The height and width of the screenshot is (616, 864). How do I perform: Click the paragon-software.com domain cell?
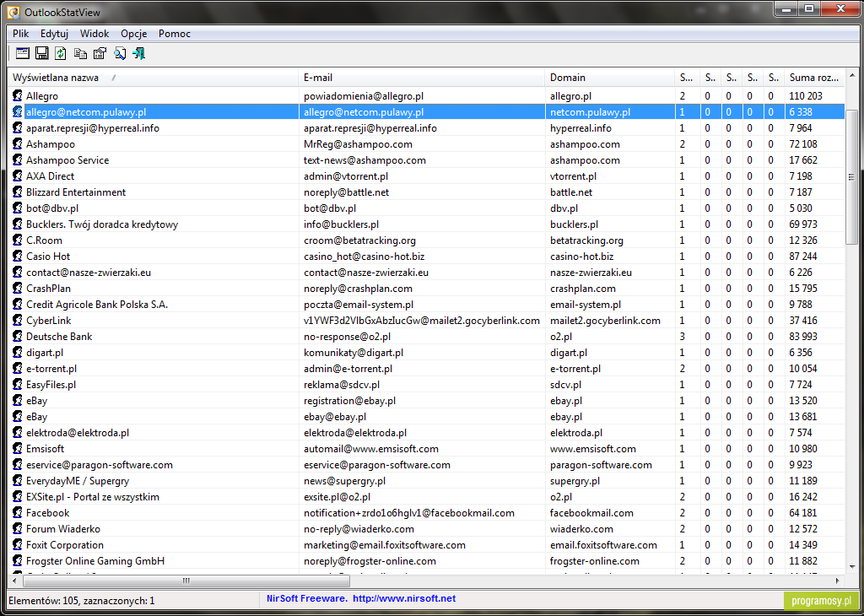pyautogui.click(x=601, y=464)
